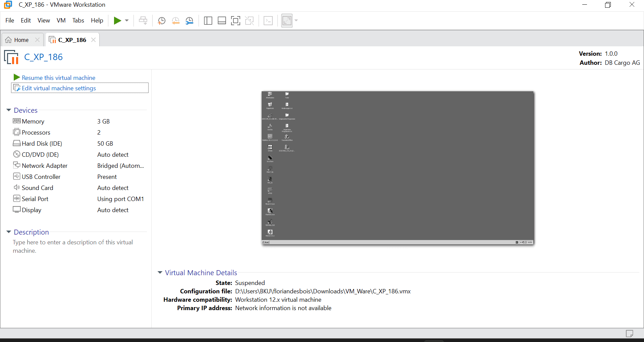Open the Help menu
The height and width of the screenshot is (342, 644).
pos(97,20)
